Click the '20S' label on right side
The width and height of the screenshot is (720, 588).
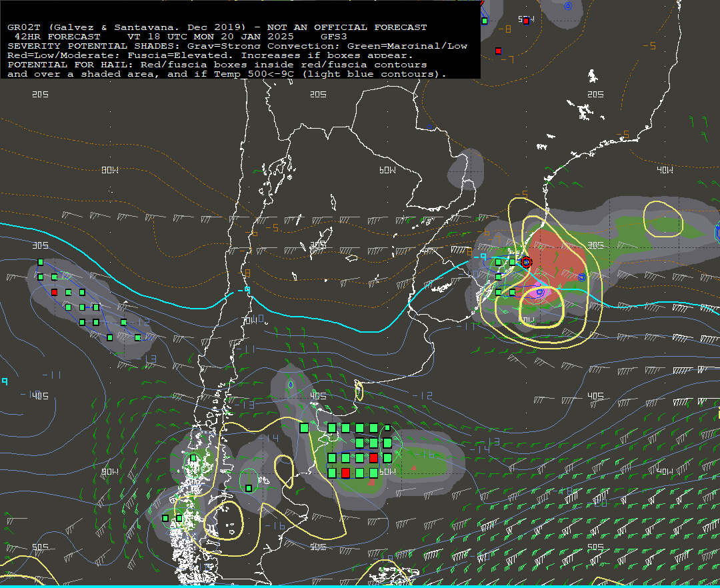(x=595, y=94)
